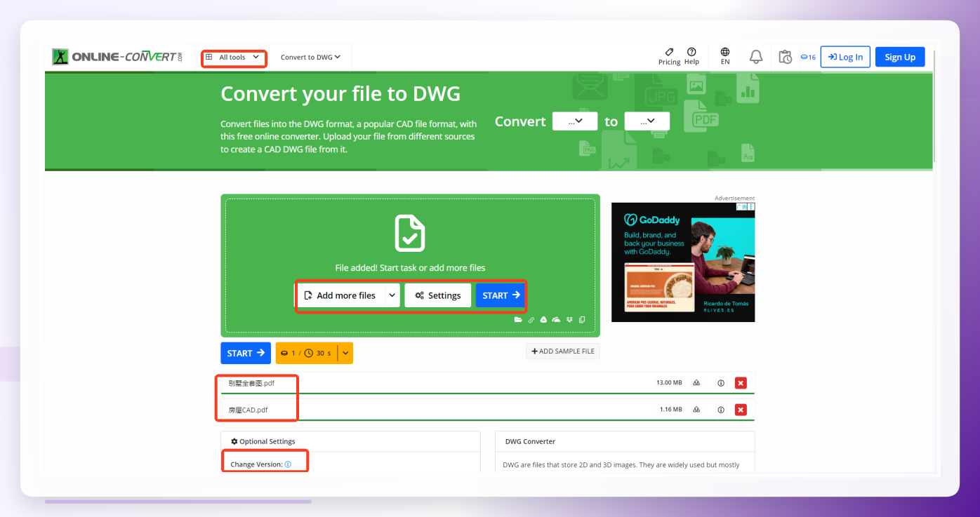The width and height of the screenshot is (980, 517).
Task: Click the file added checkmark icon
Action: coord(409,233)
